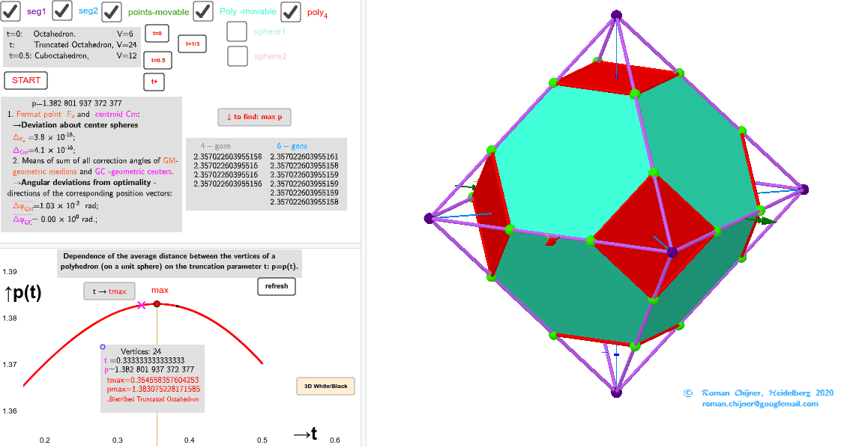
Task: Click the red max point on curve
Action: 157,303
